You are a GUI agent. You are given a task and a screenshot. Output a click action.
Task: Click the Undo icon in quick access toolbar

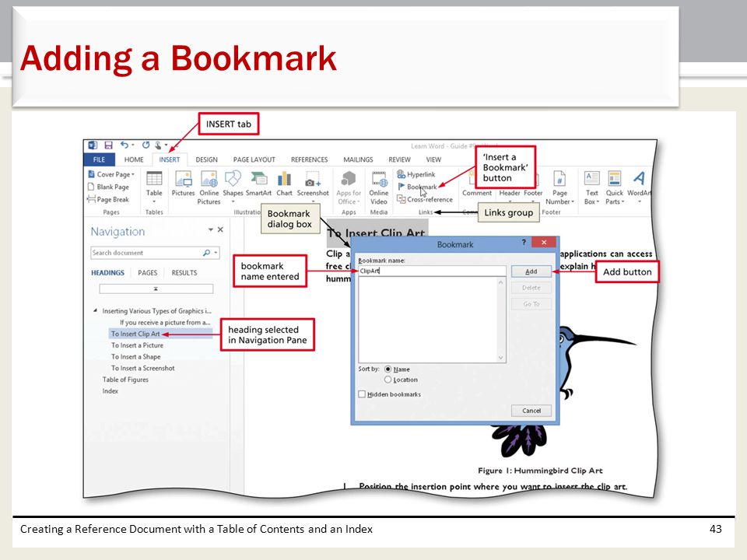click(124, 145)
